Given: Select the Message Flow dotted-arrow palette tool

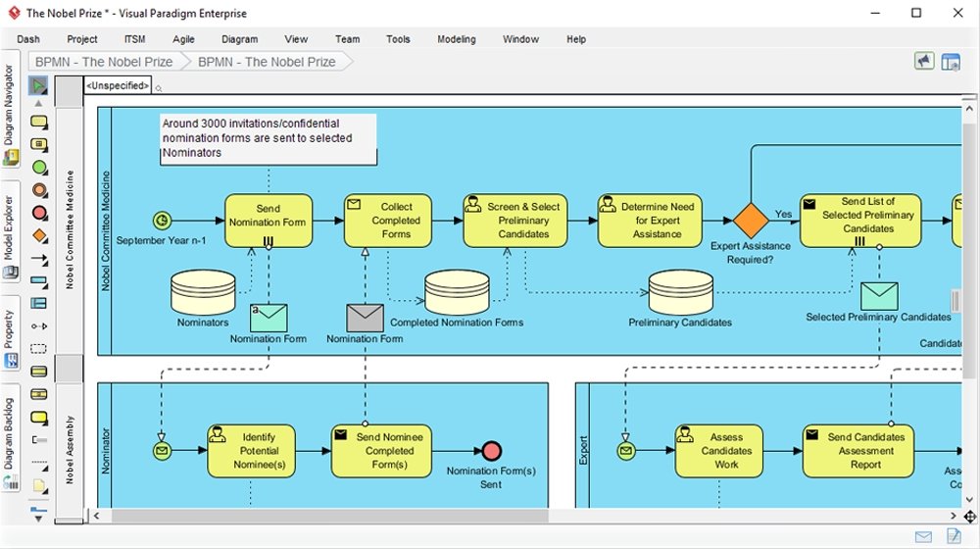Looking at the screenshot, I should pyautogui.click(x=39, y=325).
